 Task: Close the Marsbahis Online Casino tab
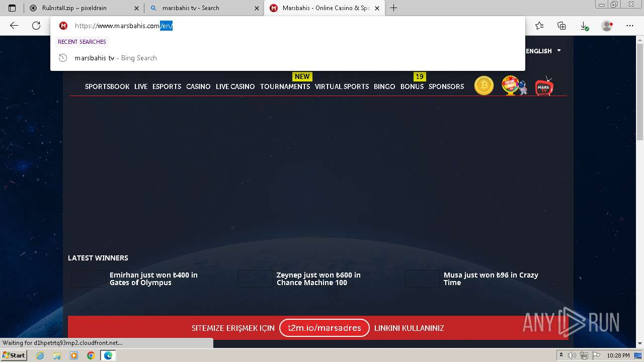tap(377, 8)
